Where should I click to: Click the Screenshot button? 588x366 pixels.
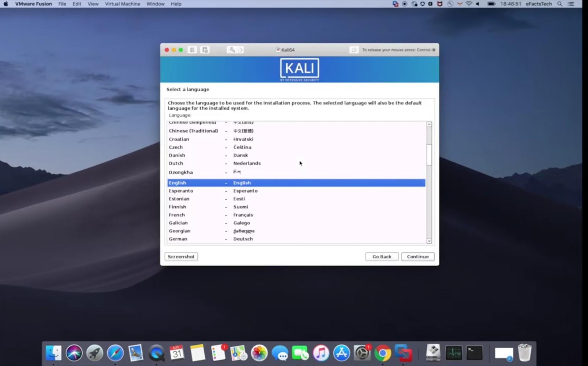point(181,257)
